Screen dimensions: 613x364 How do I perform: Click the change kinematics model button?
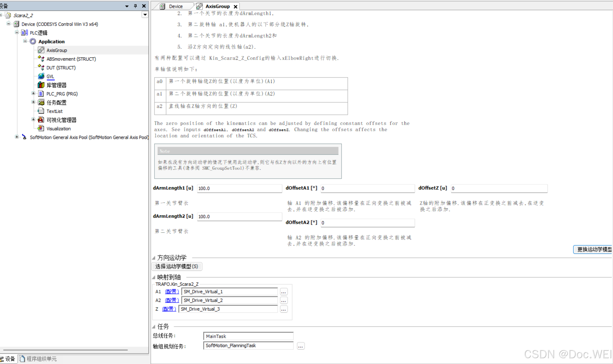(x=593, y=249)
